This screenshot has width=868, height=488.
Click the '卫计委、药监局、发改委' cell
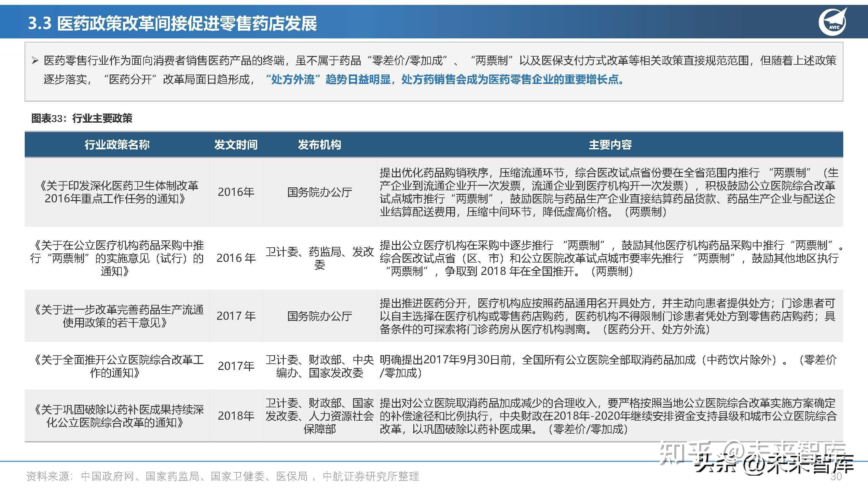tap(319, 258)
